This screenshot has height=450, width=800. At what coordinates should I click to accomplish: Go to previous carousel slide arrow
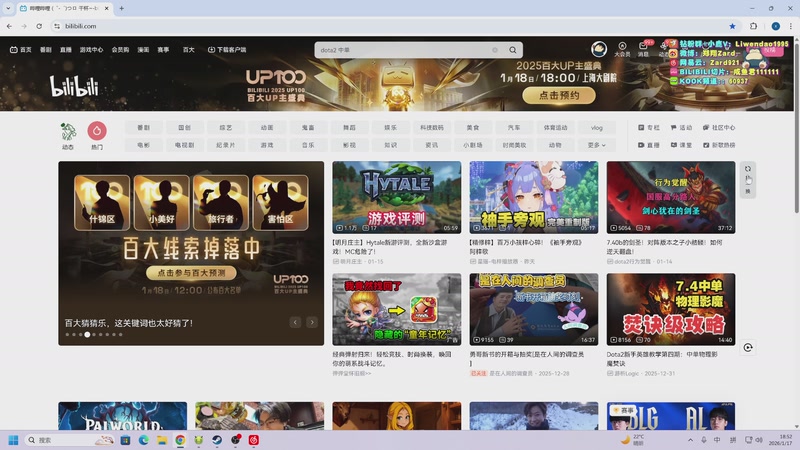[x=295, y=322]
